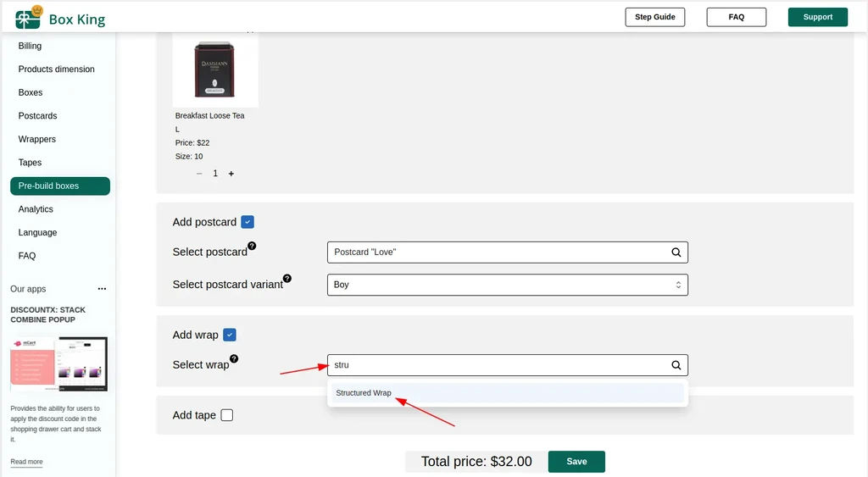Click the Step Guide button
This screenshot has height=477, width=868.
point(655,17)
